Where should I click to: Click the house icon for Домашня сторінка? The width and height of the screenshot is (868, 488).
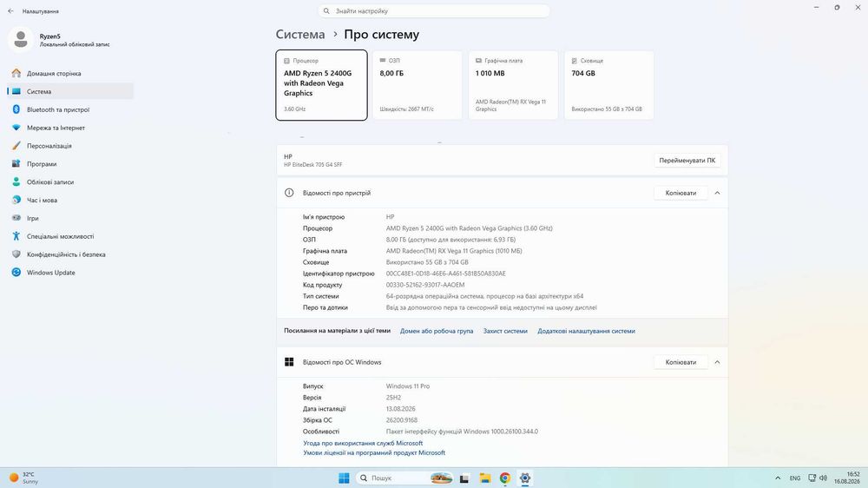point(16,73)
